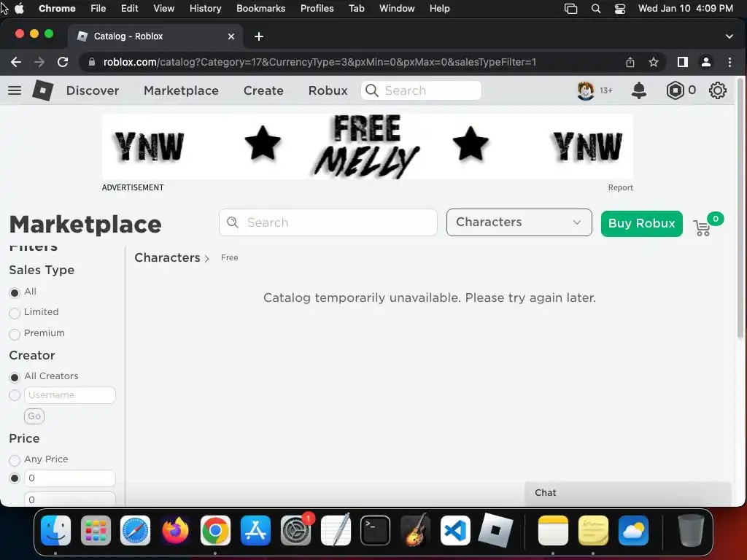Open Spotlight search in menu bar
Viewport: 747px width, 560px height.
click(595, 9)
